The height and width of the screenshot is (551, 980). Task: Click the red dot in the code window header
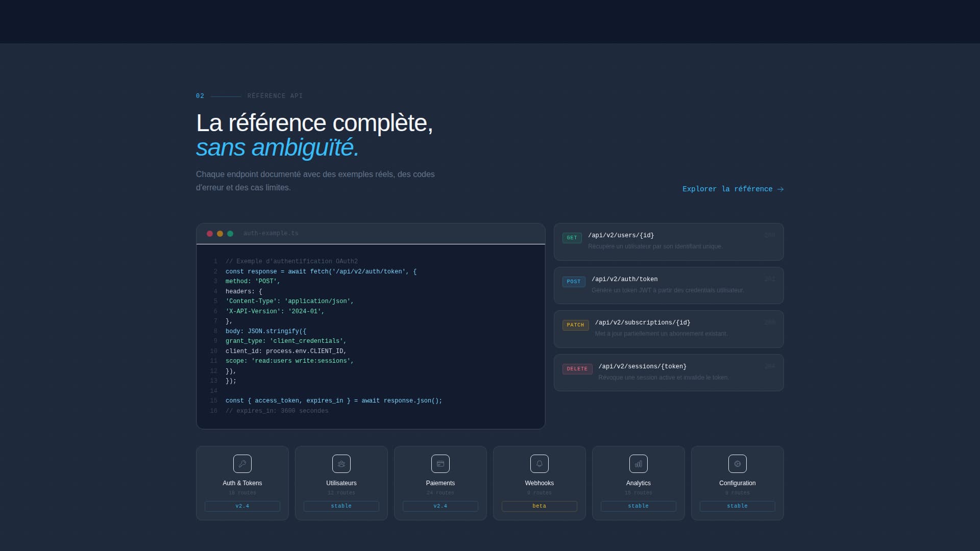[x=210, y=234]
